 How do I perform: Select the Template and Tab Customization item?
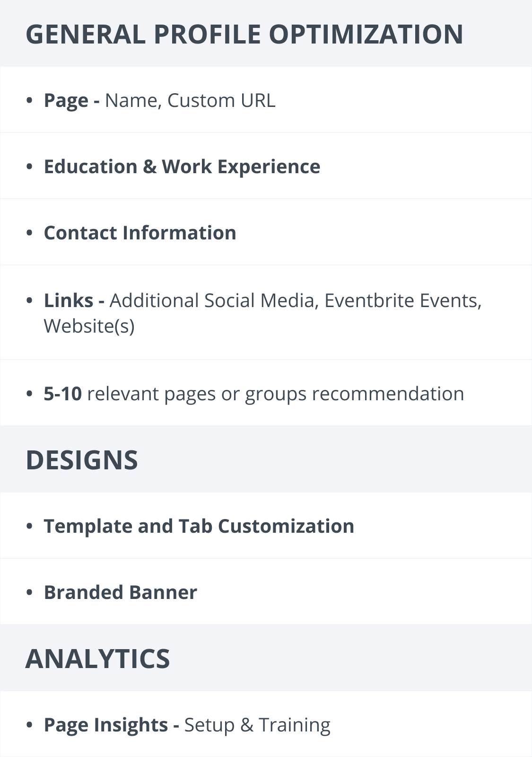pos(266,526)
